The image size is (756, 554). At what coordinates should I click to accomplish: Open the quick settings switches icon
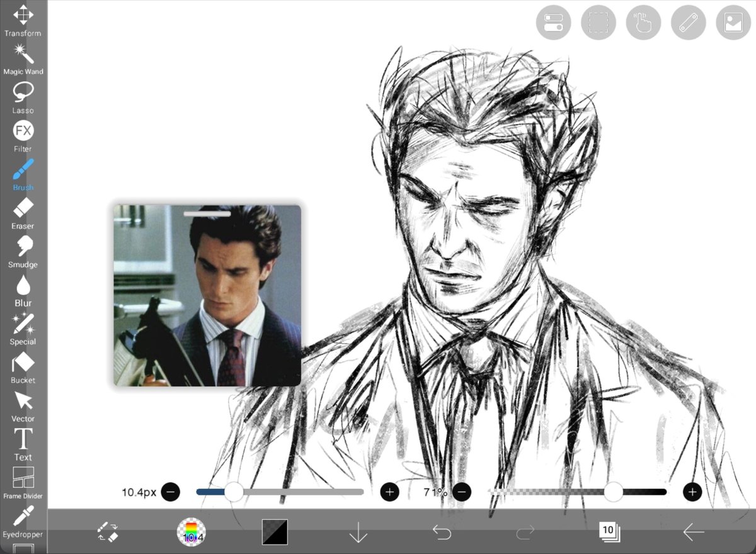point(553,23)
